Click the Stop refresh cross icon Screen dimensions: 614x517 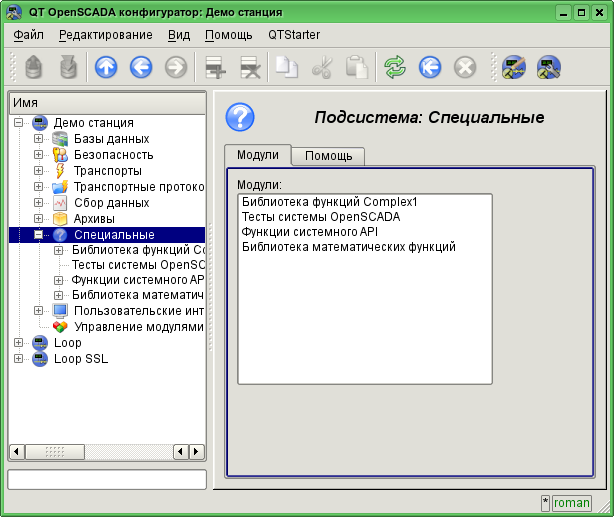465,67
